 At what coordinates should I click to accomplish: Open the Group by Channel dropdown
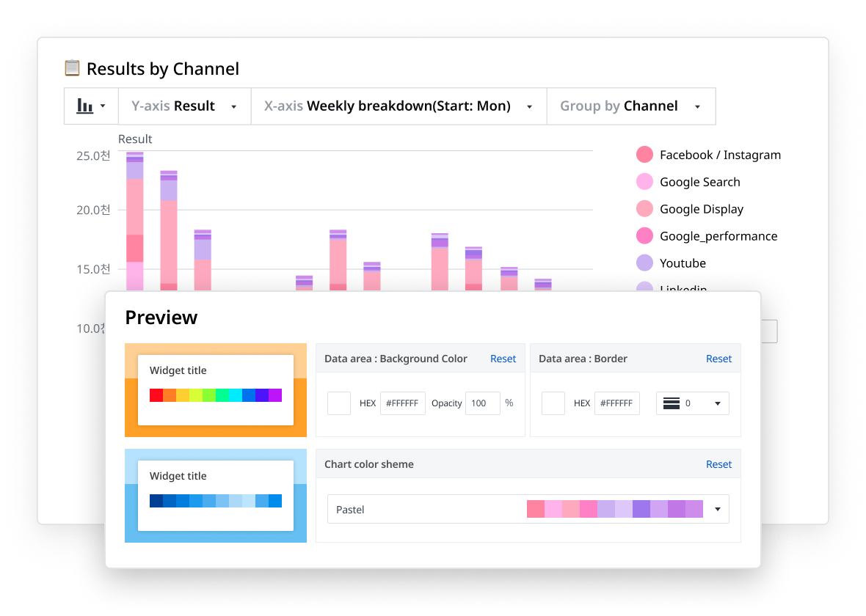tap(697, 106)
